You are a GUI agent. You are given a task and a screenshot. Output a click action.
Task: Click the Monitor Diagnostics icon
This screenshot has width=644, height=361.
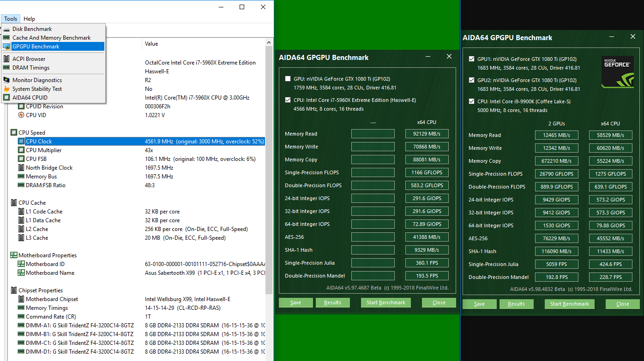coord(6,80)
